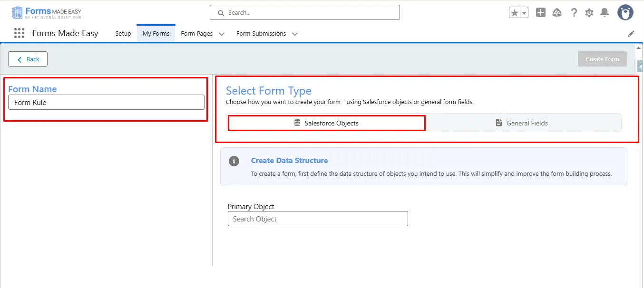Viewport: 644px width, 288px height.
Task: Open the App Launcher grid icon
Action: (x=19, y=33)
